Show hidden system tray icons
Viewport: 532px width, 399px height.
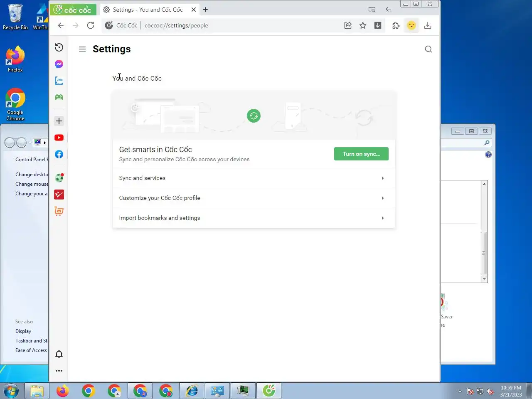tap(460, 391)
